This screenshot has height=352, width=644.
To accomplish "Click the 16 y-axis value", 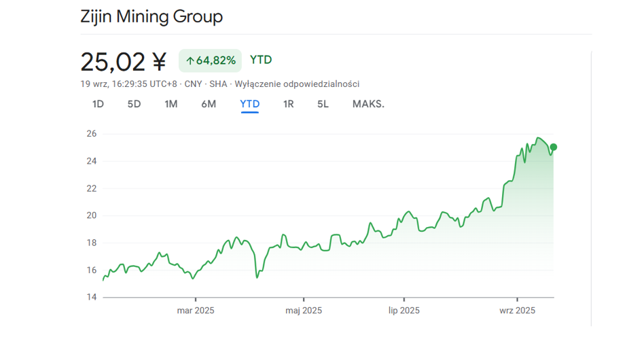I will pos(92,270).
